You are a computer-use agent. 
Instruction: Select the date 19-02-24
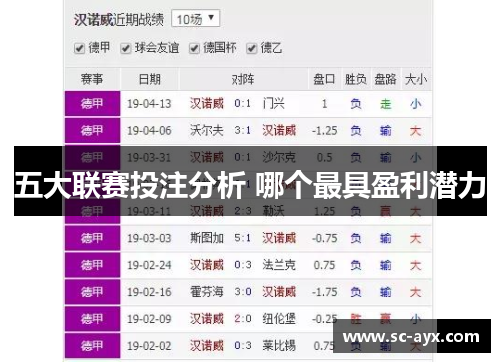[149, 265]
